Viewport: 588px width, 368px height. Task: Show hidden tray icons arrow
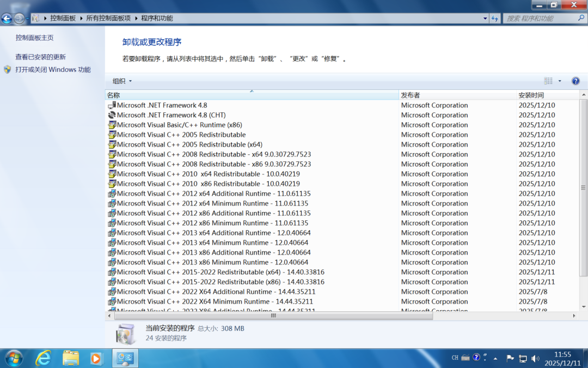495,359
